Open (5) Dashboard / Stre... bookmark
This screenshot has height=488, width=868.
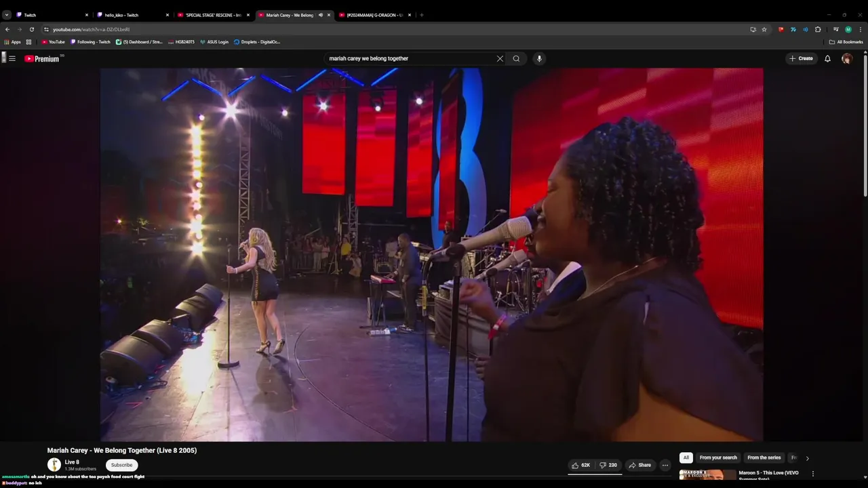139,42
